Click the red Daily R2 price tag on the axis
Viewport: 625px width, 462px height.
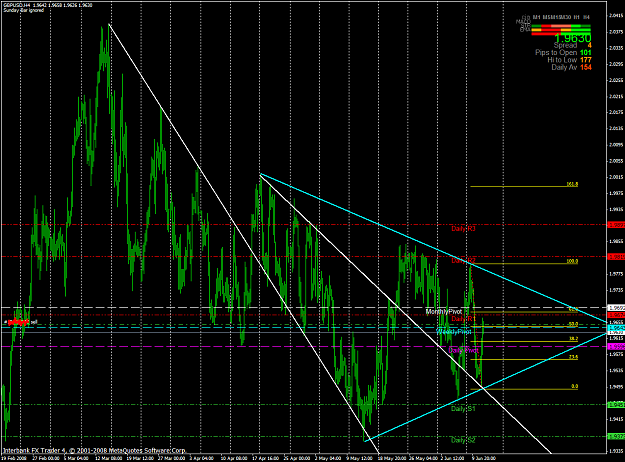pos(616,257)
